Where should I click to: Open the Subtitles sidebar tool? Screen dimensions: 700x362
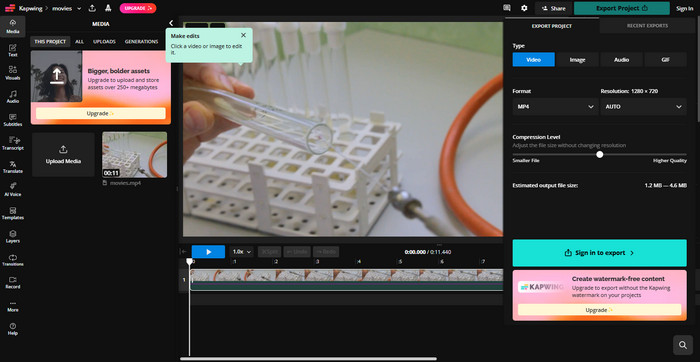tap(12, 120)
